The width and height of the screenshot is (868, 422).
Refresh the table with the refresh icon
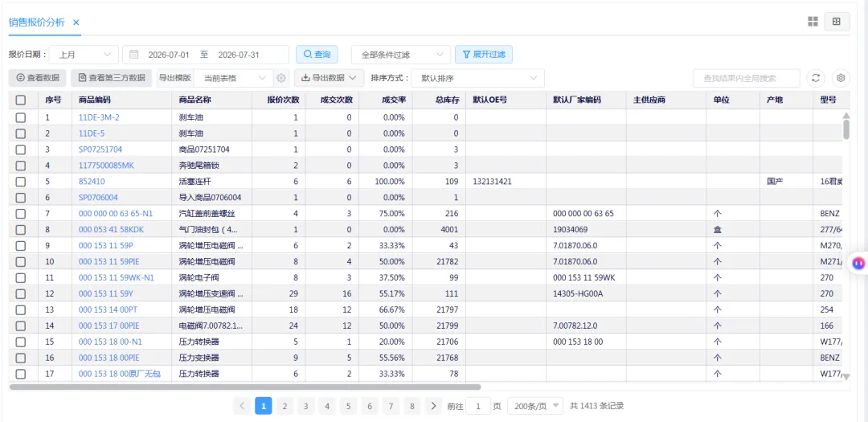tap(816, 78)
